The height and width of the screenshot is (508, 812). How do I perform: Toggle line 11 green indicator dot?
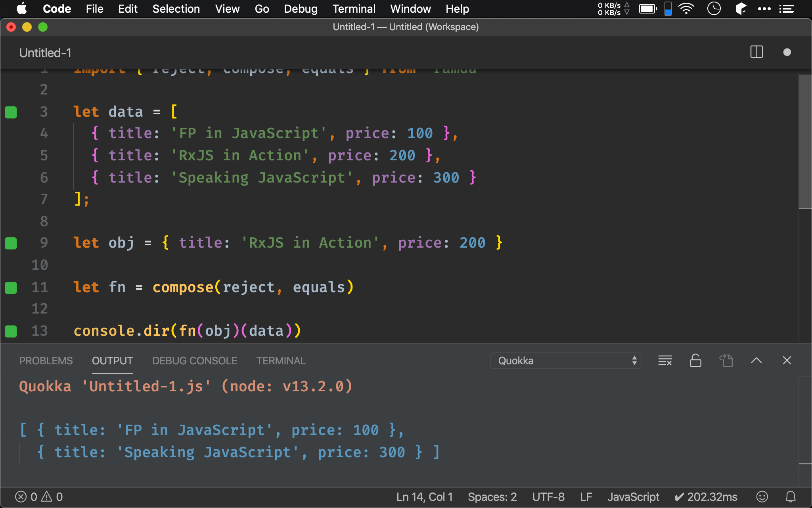(11, 286)
